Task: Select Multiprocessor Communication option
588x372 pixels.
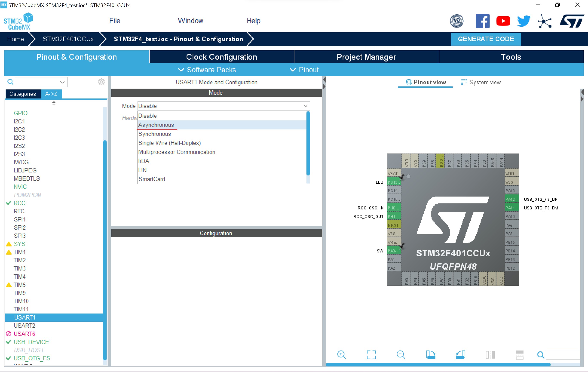Action: (x=222, y=152)
